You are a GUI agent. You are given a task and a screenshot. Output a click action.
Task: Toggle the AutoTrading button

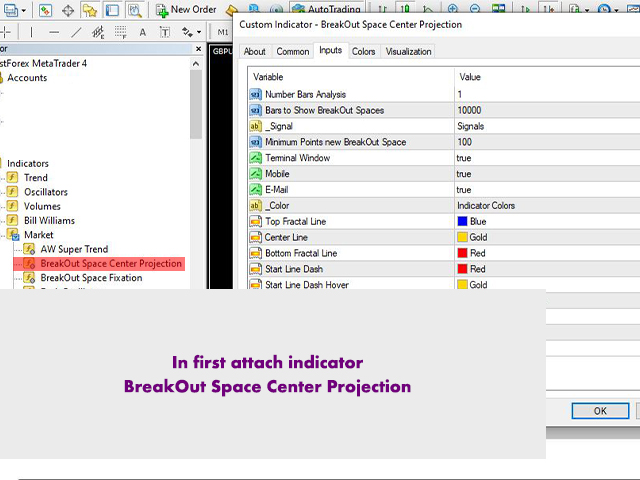(325, 9)
